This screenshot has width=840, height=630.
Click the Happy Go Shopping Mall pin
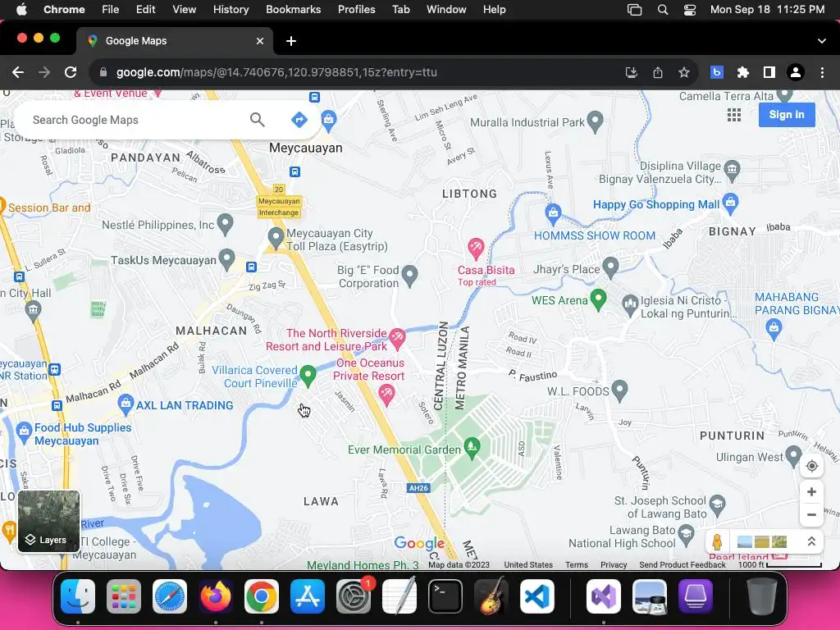[x=730, y=203]
